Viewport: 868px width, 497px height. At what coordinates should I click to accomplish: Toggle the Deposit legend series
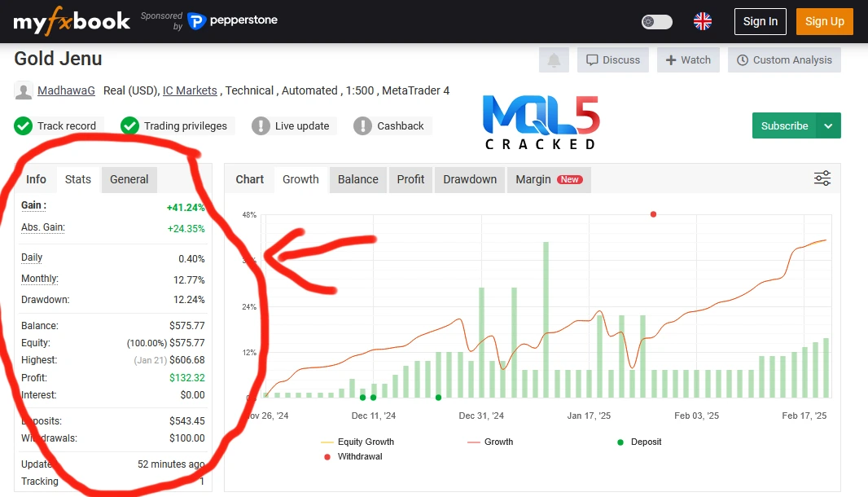click(x=639, y=442)
